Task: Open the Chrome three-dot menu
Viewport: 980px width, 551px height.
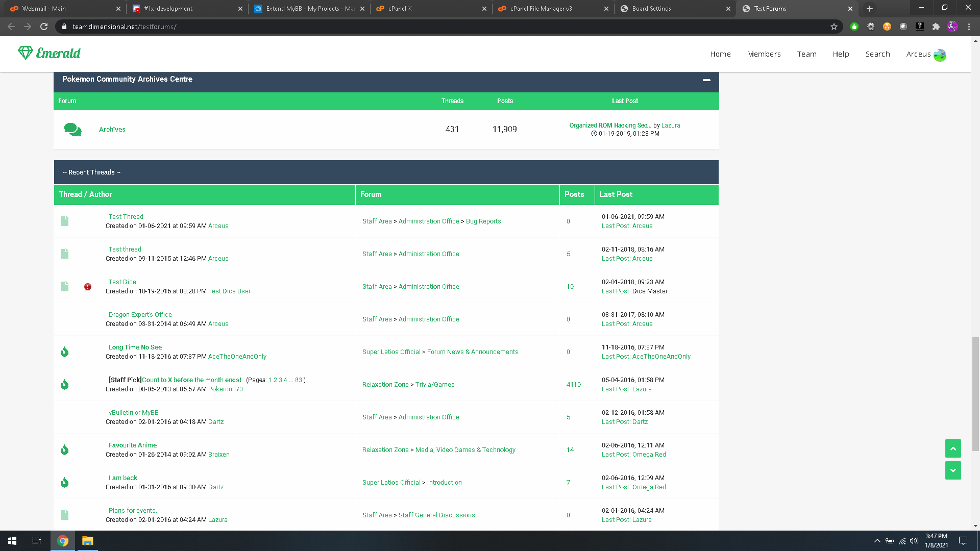Action: tap(969, 27)
